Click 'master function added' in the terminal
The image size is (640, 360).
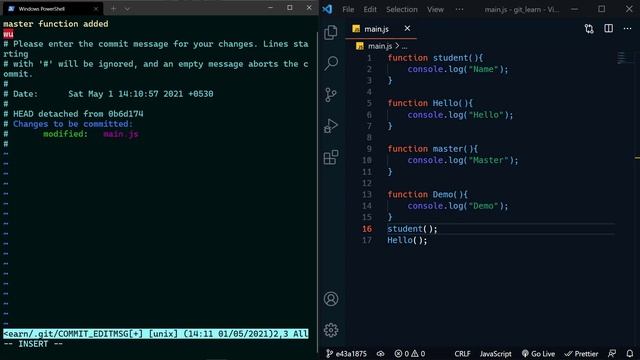[56, 24]
